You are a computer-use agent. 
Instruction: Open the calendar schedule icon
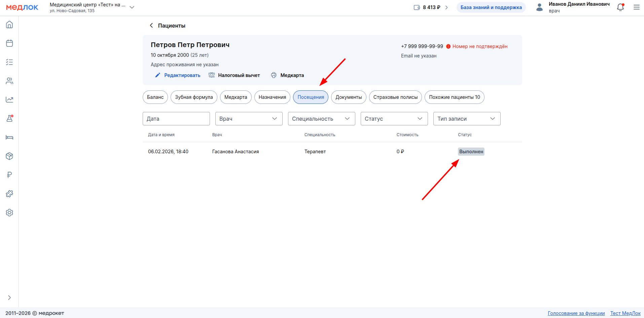coord(9,43)
